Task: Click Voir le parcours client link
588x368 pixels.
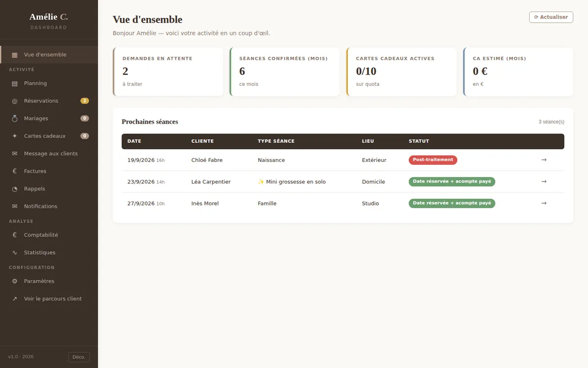Action: coord(49,299)
